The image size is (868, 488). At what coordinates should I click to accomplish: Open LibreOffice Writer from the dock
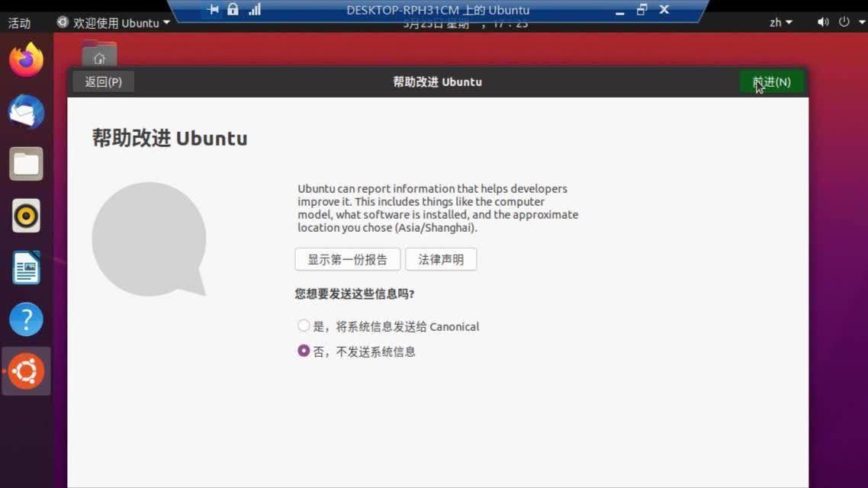click(26, 268)
